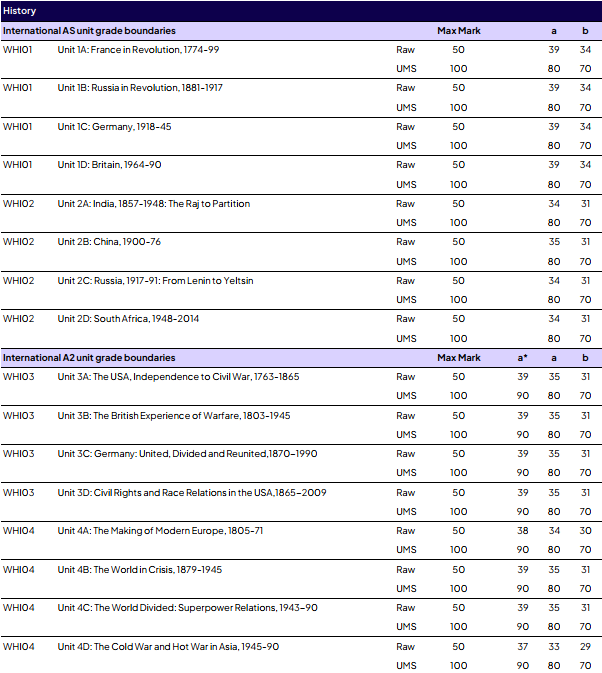Click the 'a*' column header

[x=522, y=358]
